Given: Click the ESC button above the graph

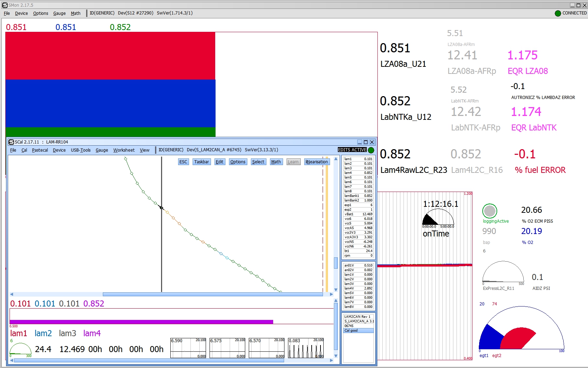Looking at the screenshot, I should pyautogui.click(x=183, y=162).
